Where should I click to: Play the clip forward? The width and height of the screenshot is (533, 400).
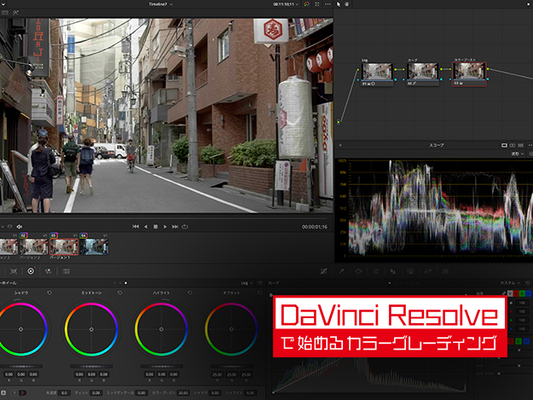click(165, 227)
